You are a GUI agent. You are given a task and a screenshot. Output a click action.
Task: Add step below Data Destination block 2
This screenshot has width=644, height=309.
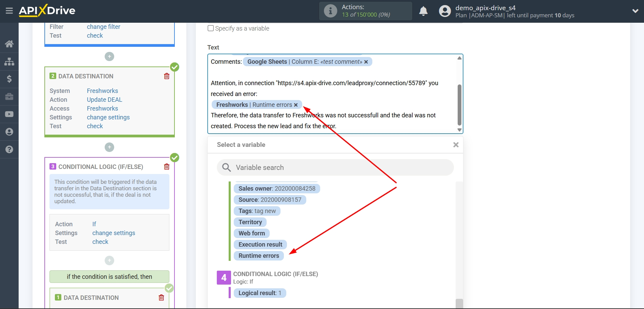(x=109, y=147)
